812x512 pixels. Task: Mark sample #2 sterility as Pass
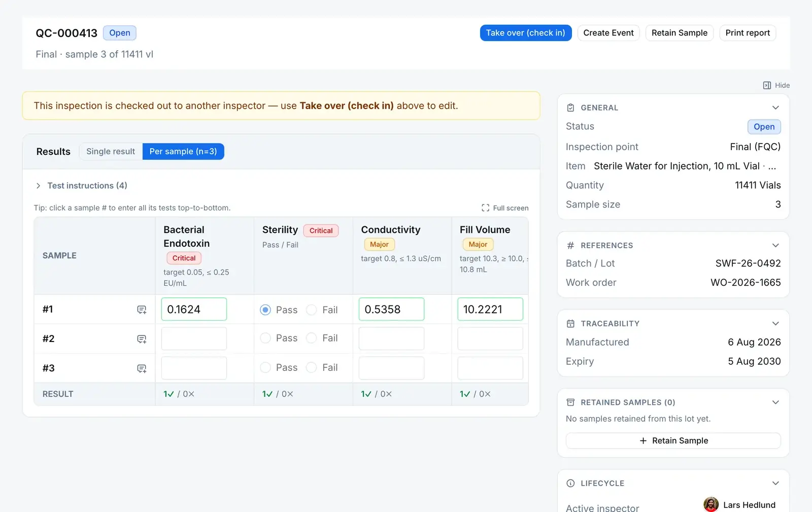[x=265, y=338]
